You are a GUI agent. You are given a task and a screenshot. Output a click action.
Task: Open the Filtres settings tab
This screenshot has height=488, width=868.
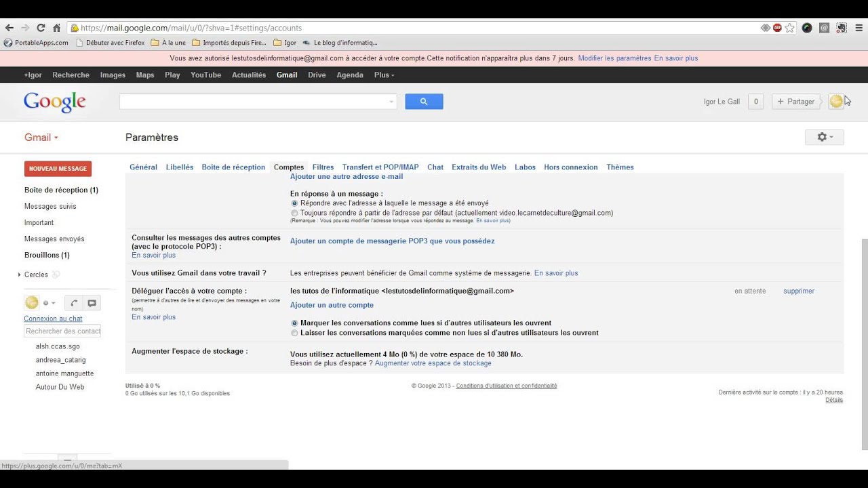tap(323, 167)
